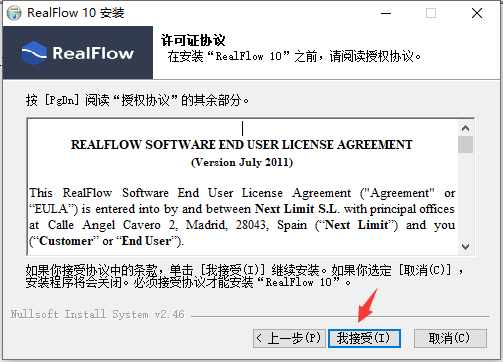Minimize the RealFlow 10 installer window
The height and width of the screenshot is (362, 503).
(x=386, y=13)
